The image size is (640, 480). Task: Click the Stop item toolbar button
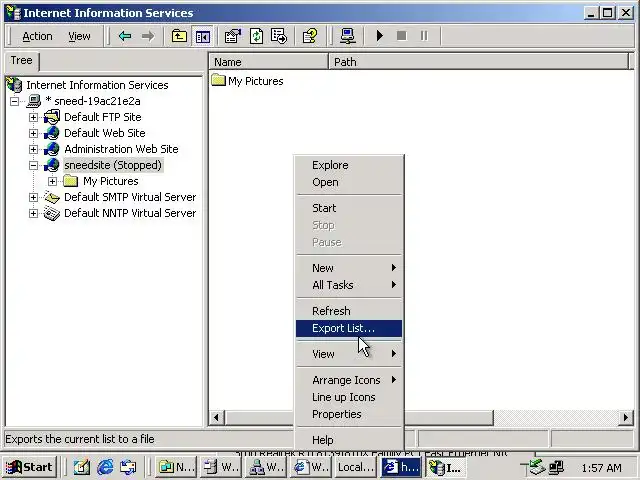pos(402,36)
